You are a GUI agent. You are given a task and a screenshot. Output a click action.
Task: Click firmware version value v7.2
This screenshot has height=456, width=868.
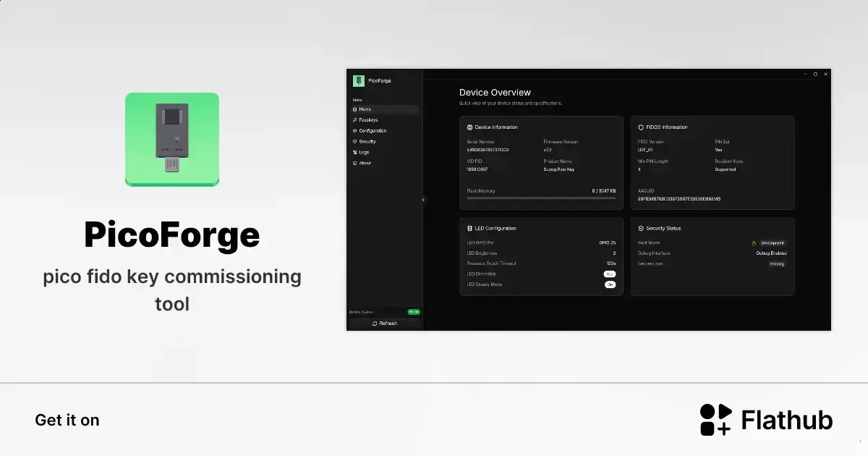[548, 150]
